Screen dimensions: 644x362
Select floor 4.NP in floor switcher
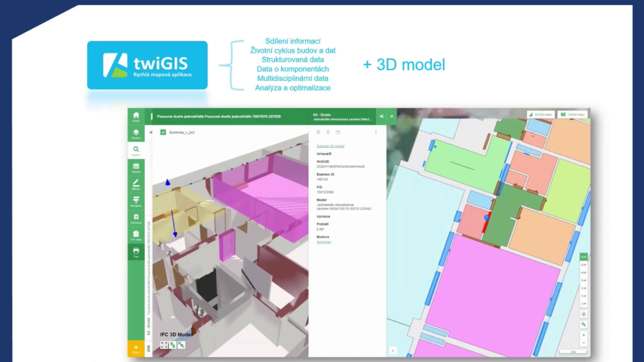pyautogui.click(x=584, y=273)
